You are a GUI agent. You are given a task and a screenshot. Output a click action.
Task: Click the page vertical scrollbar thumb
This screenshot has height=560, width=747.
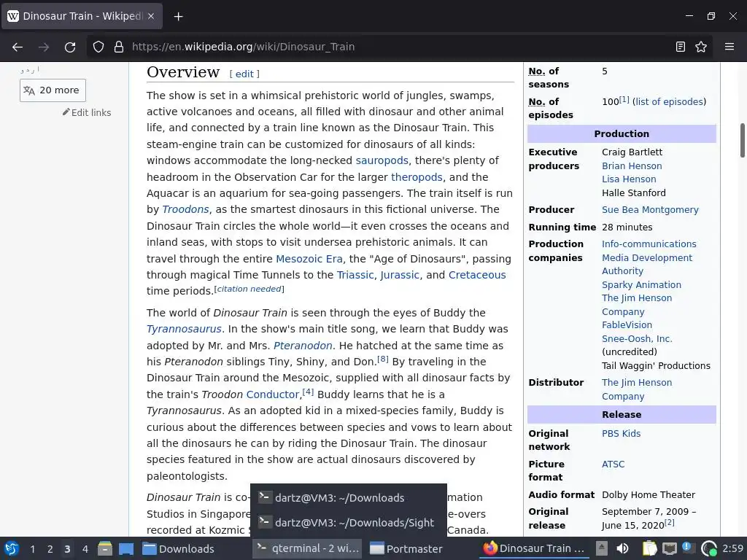tap(742, 141)
